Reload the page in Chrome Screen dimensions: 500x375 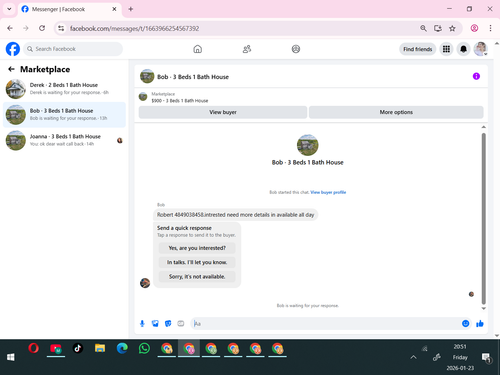click(42, 28)
